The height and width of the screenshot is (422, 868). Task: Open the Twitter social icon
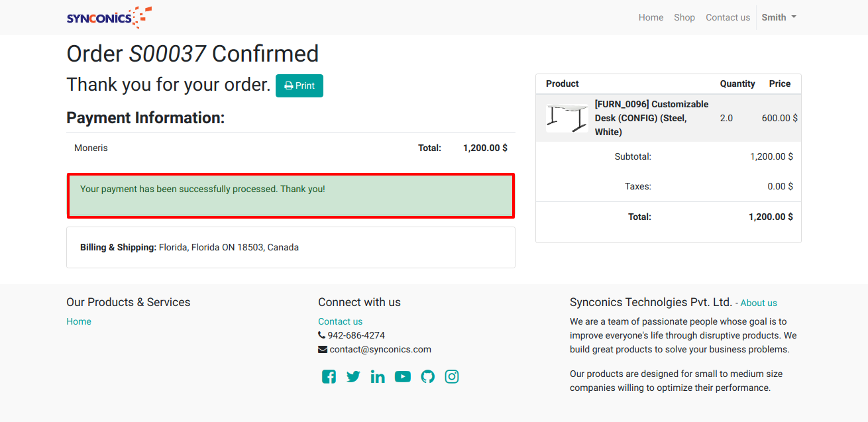(353, 377)
